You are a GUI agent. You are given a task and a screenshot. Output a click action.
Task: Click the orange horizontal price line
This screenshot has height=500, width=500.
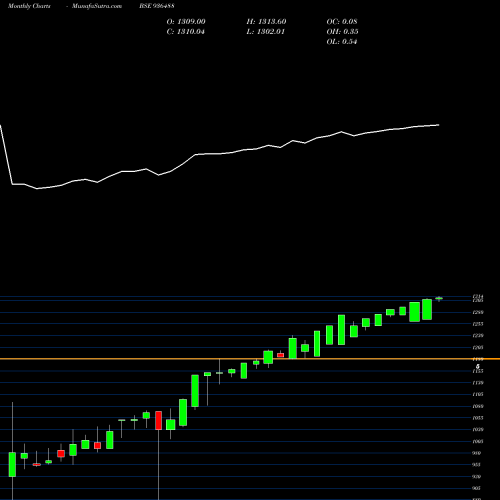[250, 359]
